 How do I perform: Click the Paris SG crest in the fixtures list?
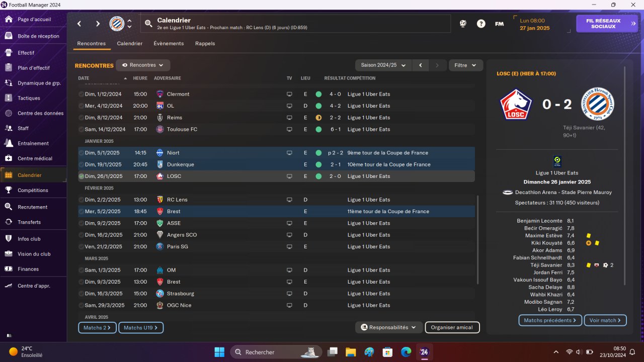pos(160,246)
